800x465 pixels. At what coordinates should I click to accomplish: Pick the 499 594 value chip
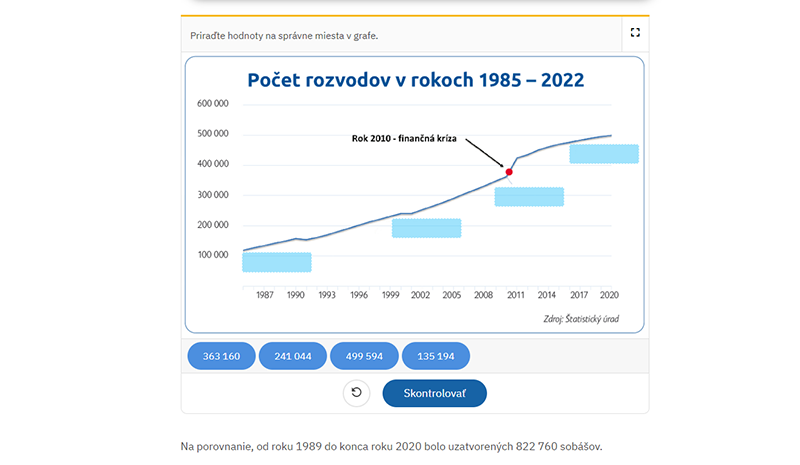click(364, 356)
